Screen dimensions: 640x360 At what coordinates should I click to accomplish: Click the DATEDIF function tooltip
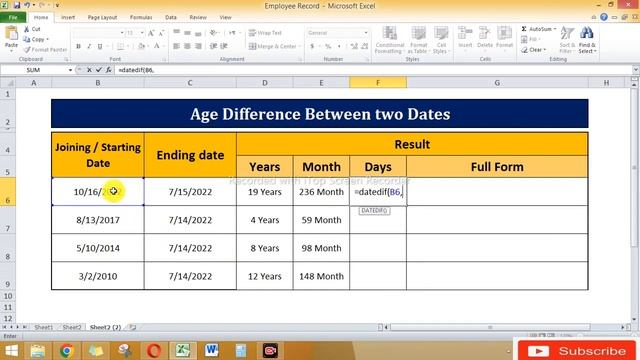pyautogui.click(x=374, y=211)
